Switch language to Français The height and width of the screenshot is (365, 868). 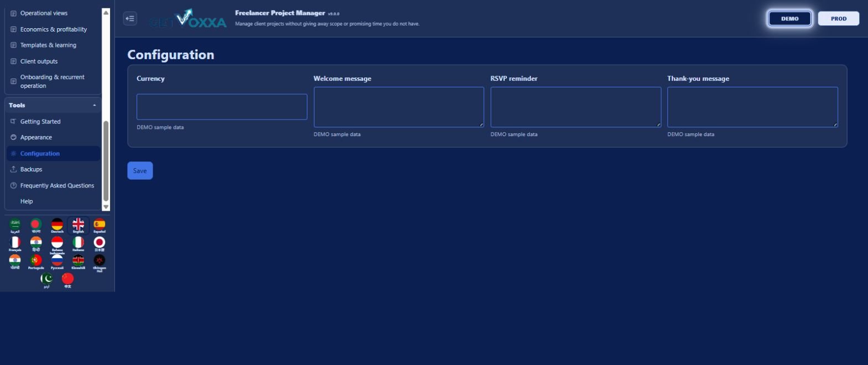(15, 244)
